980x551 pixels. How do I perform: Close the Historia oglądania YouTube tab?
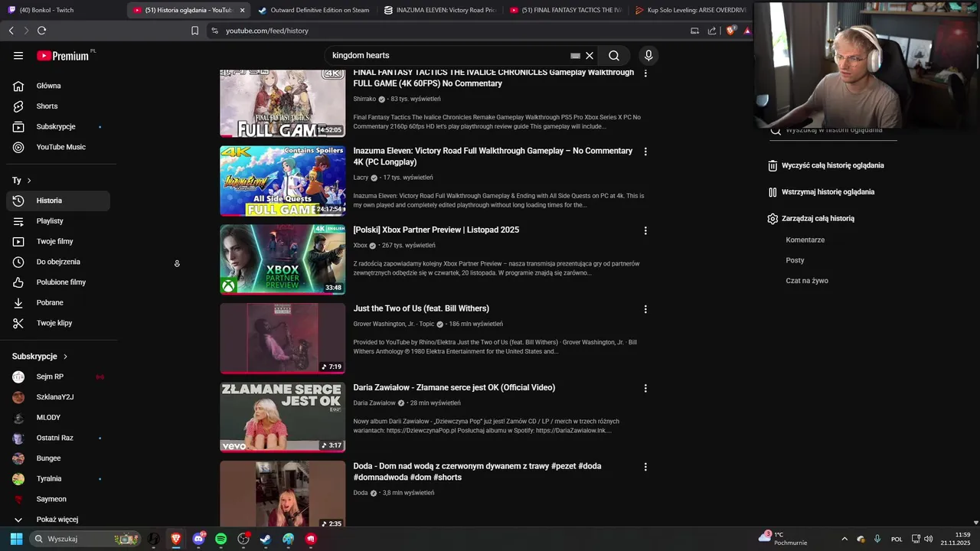click(242, 10)
